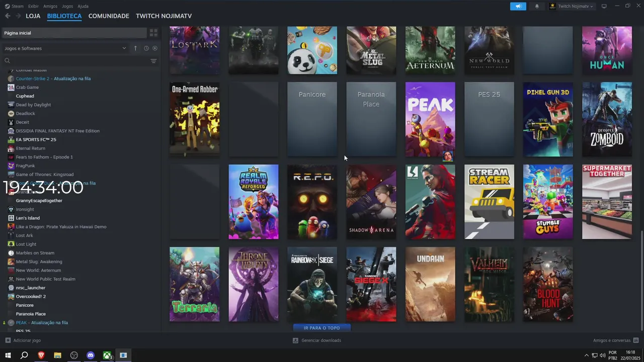Open Supermarket Together cover

(x=607, y=202)
